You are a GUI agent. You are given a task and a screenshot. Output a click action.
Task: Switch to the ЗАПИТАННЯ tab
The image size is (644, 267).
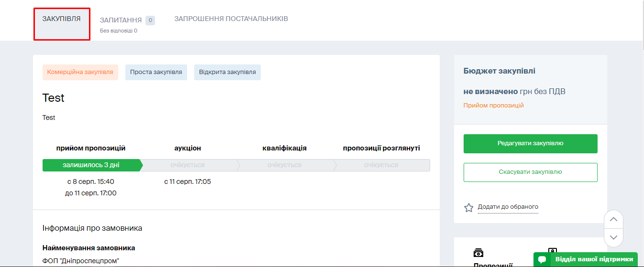[x=121, y=20]
